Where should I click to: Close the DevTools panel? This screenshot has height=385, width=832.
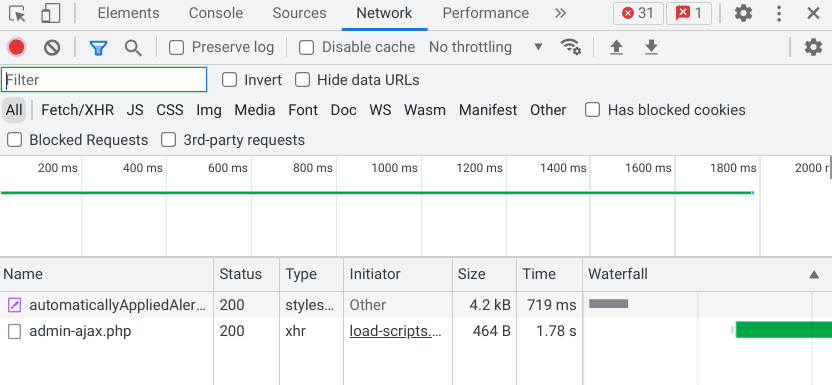pos(813,13)
